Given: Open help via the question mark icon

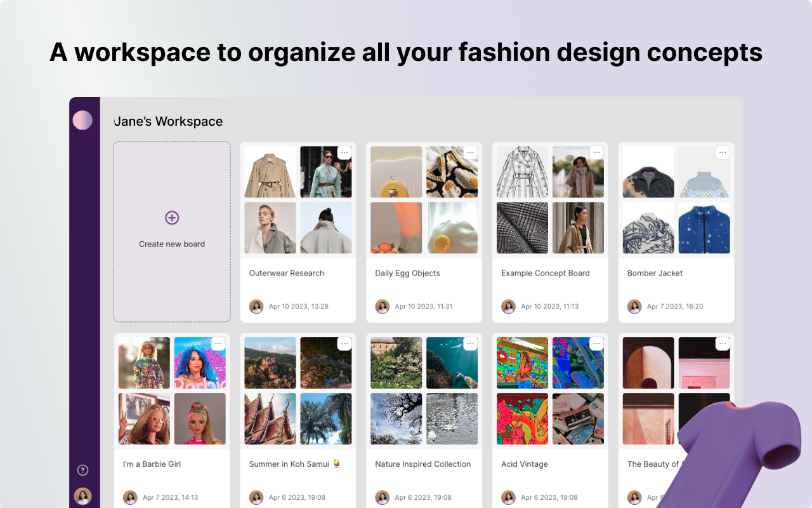Looking at the screenshot, I should pos(82,470).
